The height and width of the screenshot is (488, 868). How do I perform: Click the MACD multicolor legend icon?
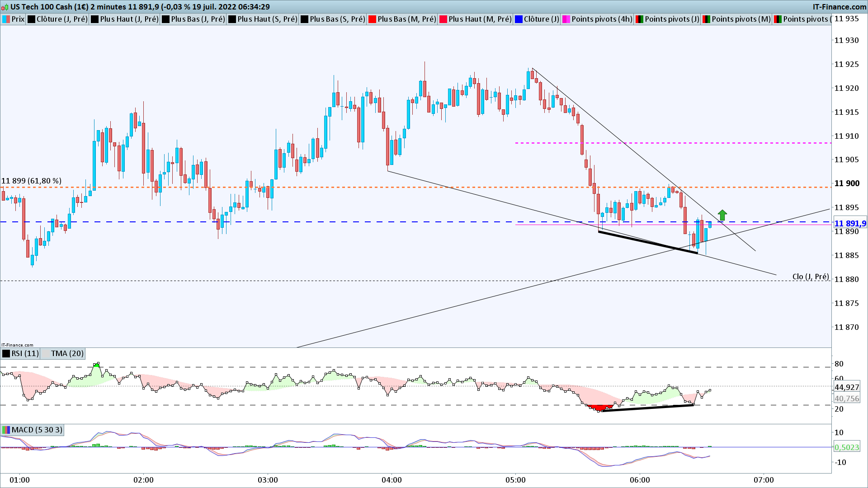(6, 430)
